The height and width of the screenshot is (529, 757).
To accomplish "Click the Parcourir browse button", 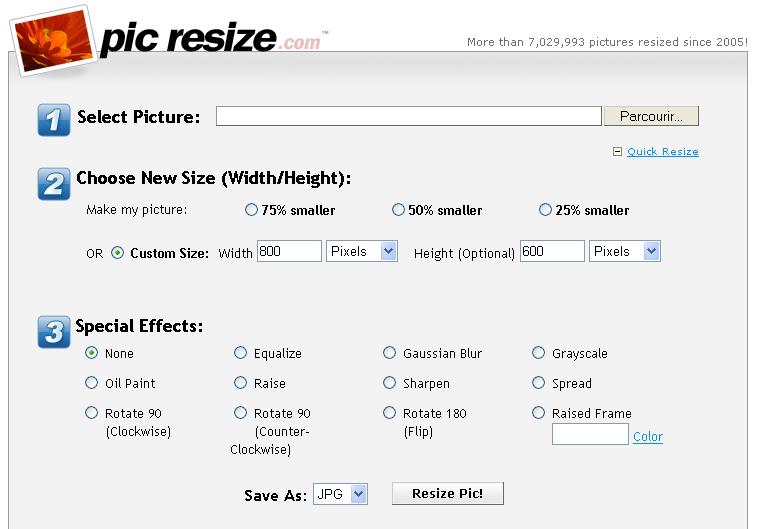I will pyautogui.click(x=651, y=116).
